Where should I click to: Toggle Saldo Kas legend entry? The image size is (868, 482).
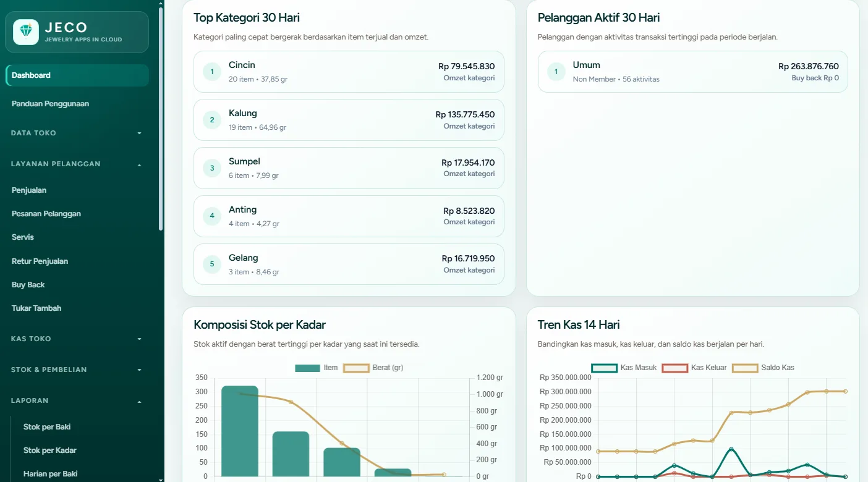tap(763, 368)
